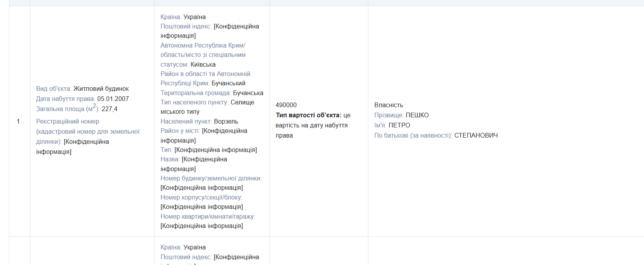Select the first name 'ПЕТРО'
This screenshot has height=265, width=644.
pyautogui.click(x=399, y=125)
